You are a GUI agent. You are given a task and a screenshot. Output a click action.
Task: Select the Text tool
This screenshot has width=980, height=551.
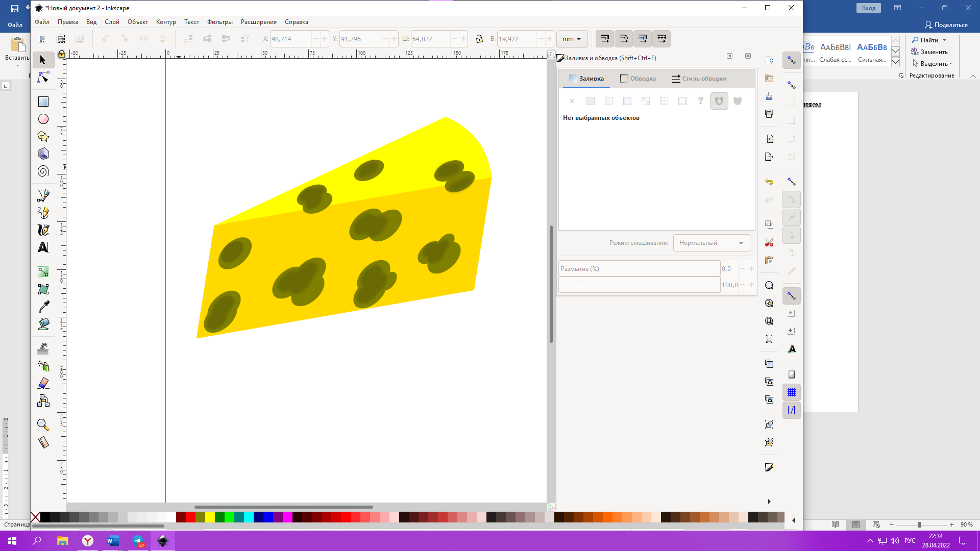coord(43,247)
